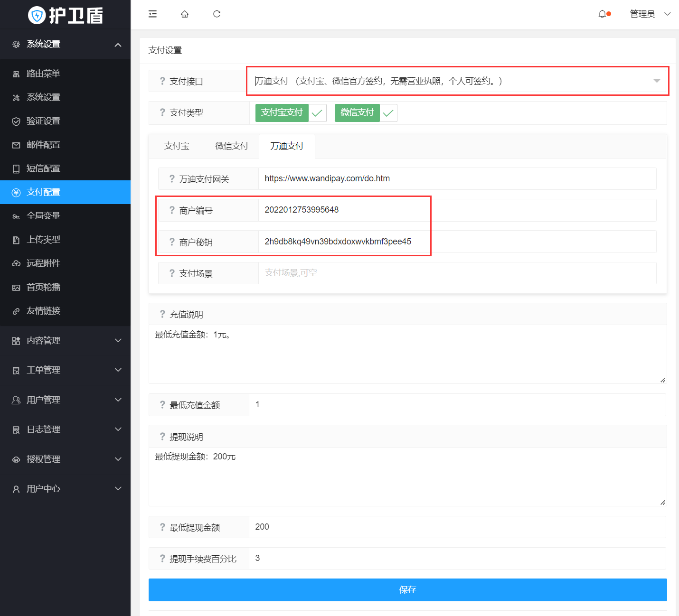Open the 路由菜单 menu item
The width and height of the screenshot is (679, 616).
pos(65,74)
